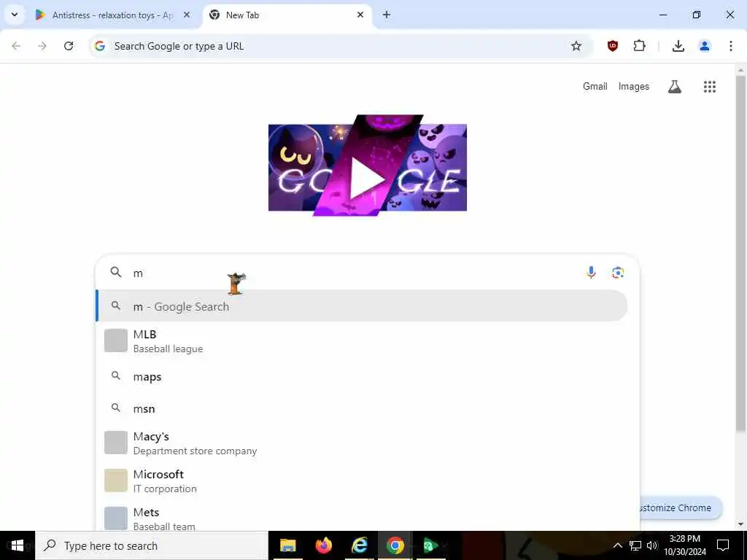Screen dimensions: 747x560
Task: Click the Customize Chrome button
Action: coord(681,508)
